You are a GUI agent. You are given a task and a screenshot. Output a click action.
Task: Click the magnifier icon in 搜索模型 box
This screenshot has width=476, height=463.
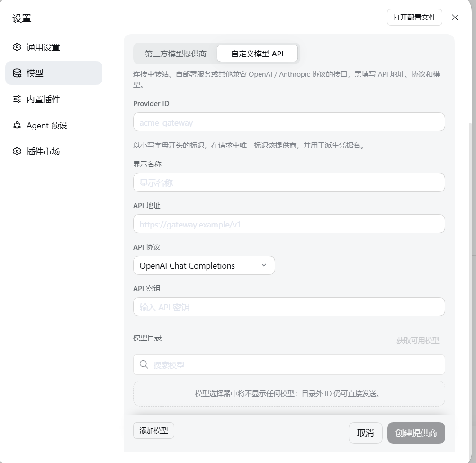pos(144,364)
